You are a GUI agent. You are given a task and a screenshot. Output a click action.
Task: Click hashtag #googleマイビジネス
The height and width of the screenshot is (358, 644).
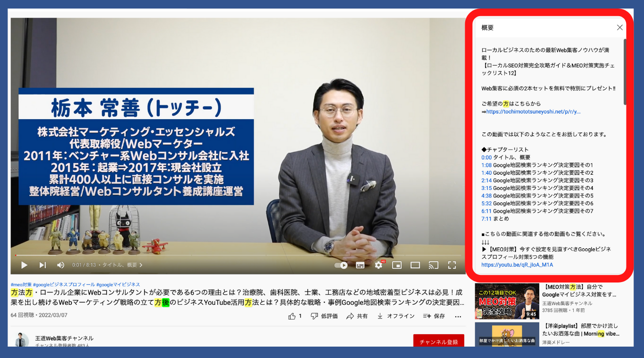coord(118,284)
